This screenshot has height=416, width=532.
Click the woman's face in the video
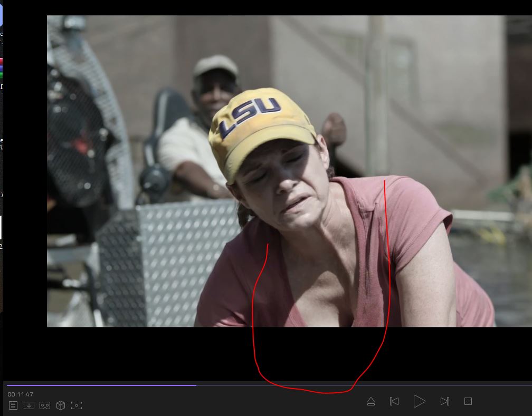280,185
